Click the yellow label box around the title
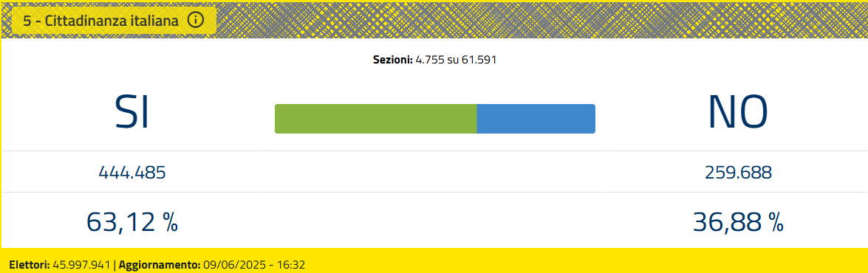Viewport: 868px width, 273px height. [114, 21]
